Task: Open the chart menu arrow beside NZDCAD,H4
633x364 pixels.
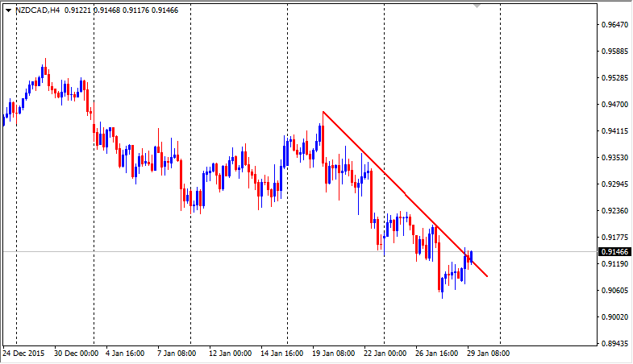Action: click(x=8, y=10)
